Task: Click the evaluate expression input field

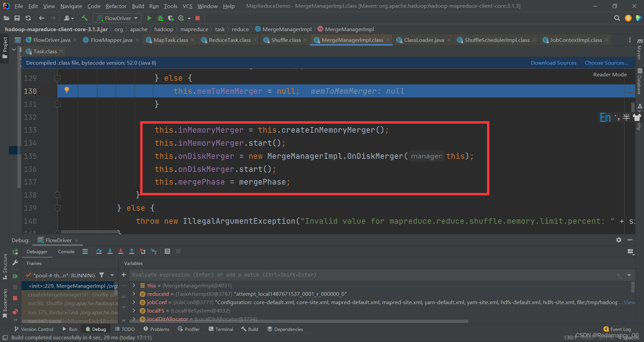Action: [x=372, y=275]
